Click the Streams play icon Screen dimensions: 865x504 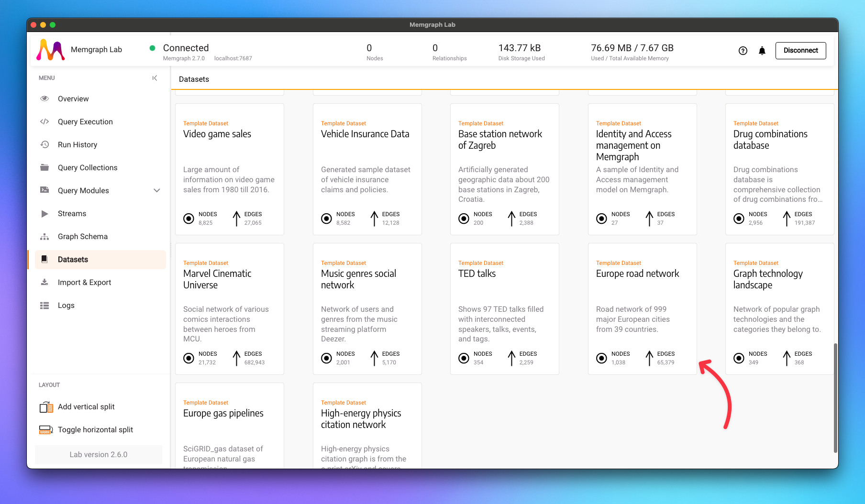(x=44, y=214)
